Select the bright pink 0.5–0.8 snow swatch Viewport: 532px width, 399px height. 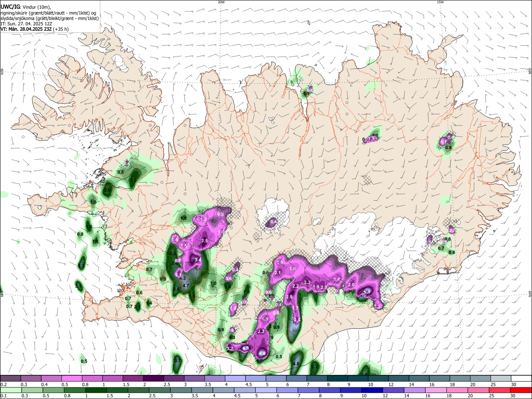[71, 378]
